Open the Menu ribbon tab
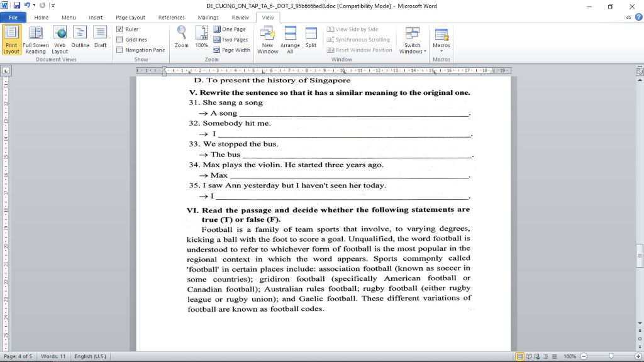644x362 pixels. coord(69,18)
